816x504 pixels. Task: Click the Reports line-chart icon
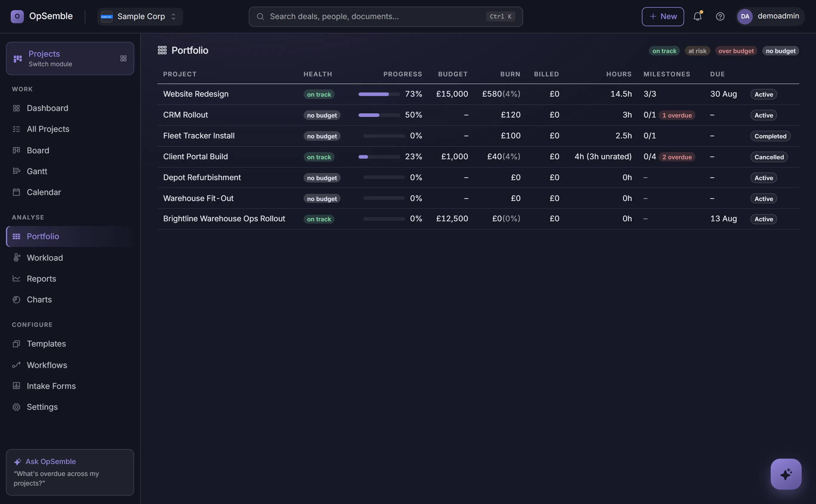click(x=16, y=278)
